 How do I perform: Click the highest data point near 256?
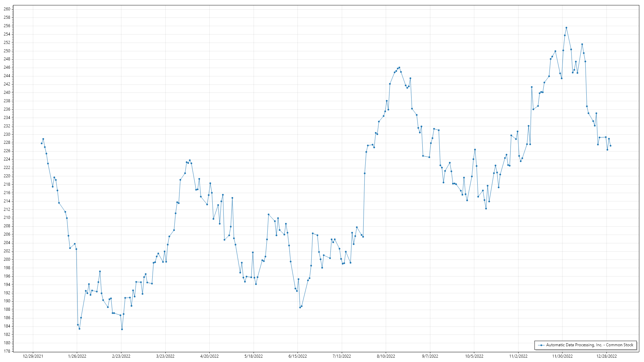566,28
